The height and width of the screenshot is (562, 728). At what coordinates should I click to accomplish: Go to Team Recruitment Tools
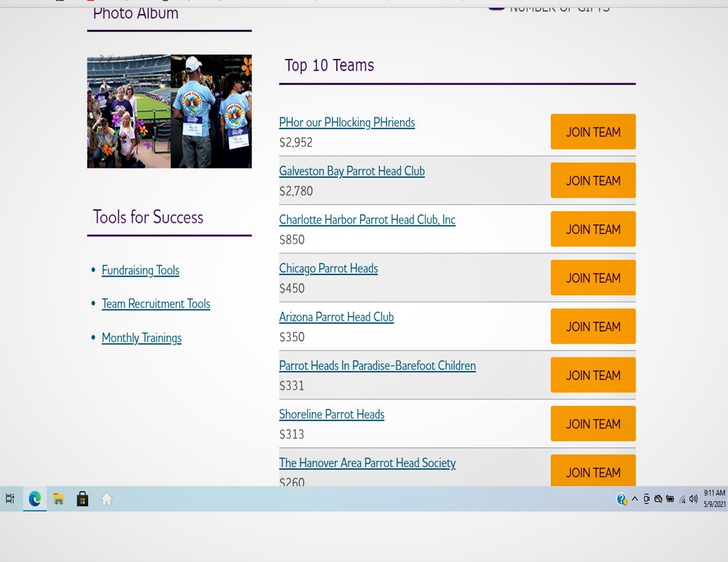tap(156, 304)
